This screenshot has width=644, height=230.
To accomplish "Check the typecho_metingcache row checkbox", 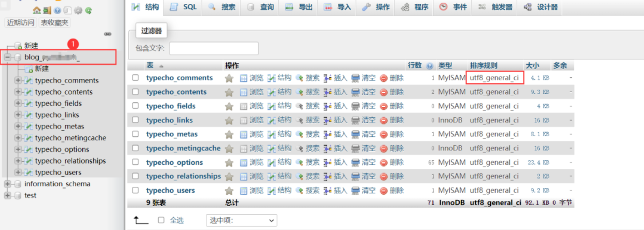I will pos(136,148).
